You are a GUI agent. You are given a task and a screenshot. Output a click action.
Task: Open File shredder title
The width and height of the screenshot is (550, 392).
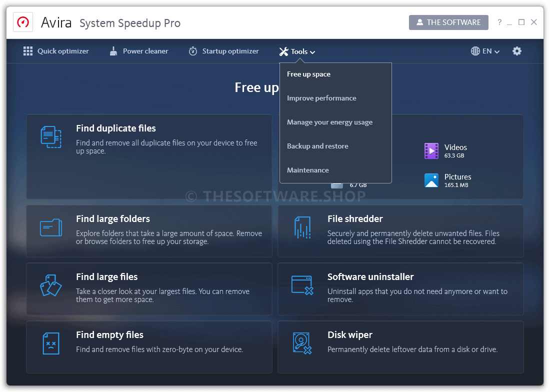point(355,219)
